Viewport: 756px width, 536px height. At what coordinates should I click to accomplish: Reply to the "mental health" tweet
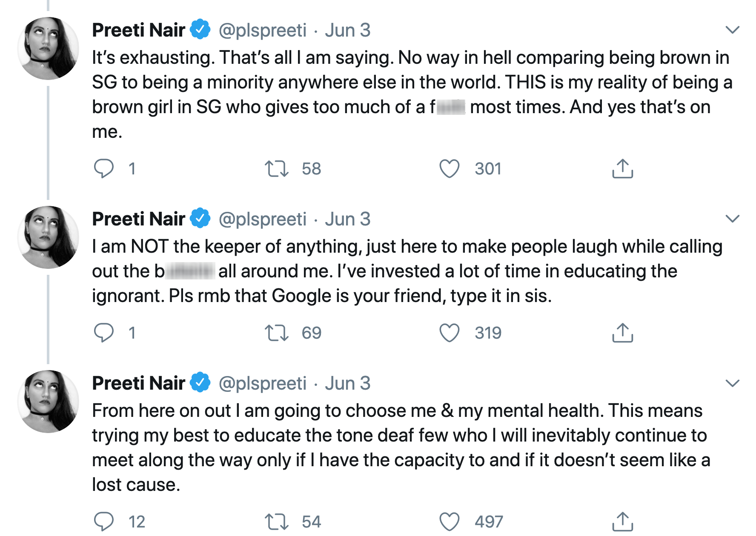103,522
